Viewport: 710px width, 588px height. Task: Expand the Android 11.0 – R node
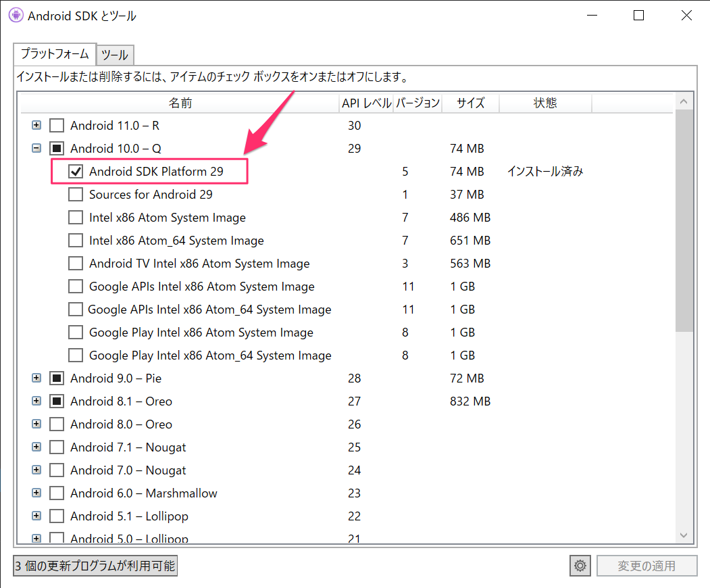pyautogui.click(x=36, y=125)
